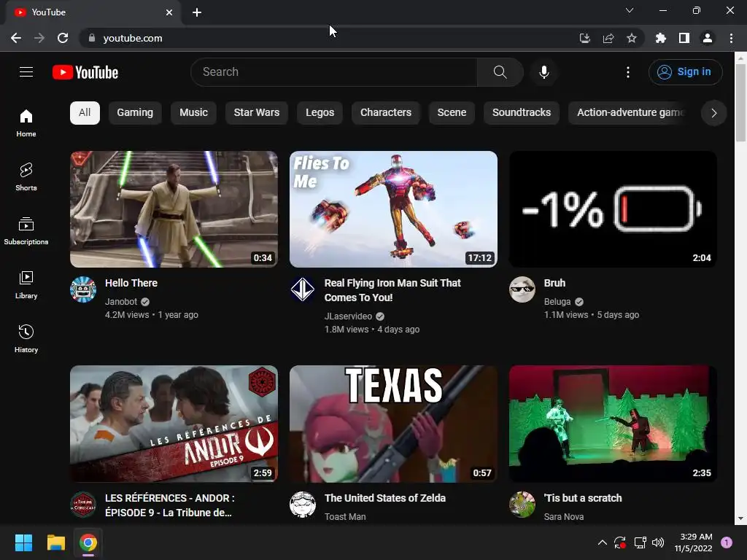The height and width of the screenshot is (560, 747).
Task: Focus the YouTube Search field
Action: click(334, 72)
